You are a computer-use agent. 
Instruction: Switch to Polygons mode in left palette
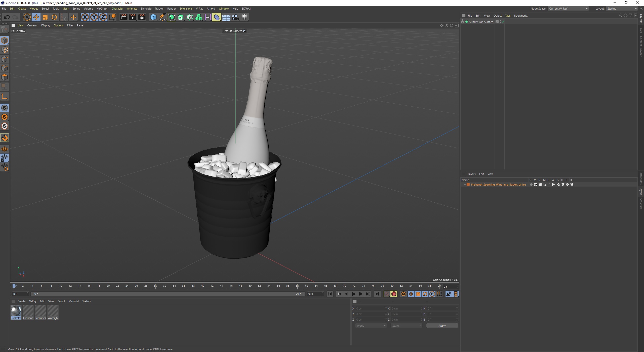point(5,77)
